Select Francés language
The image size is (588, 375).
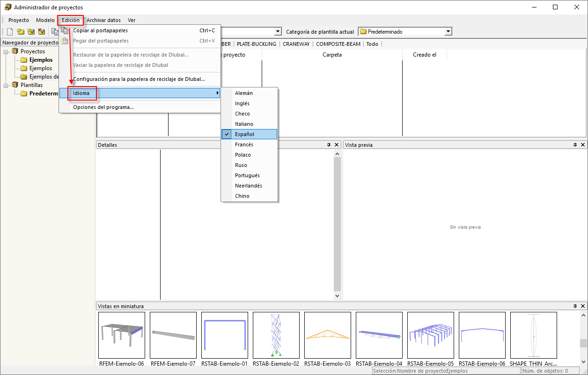pos(250,144)
